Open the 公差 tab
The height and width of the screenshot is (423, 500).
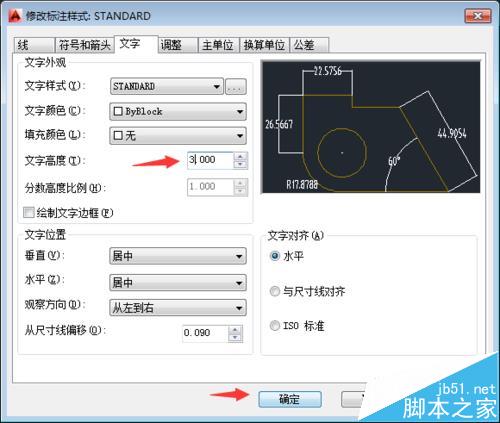click(309, 45)
